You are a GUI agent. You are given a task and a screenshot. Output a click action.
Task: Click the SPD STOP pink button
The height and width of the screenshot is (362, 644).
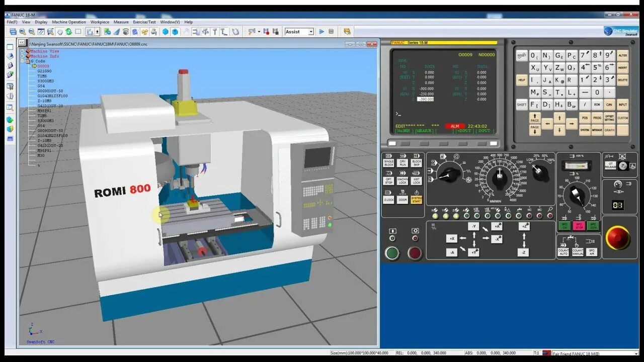579,226
